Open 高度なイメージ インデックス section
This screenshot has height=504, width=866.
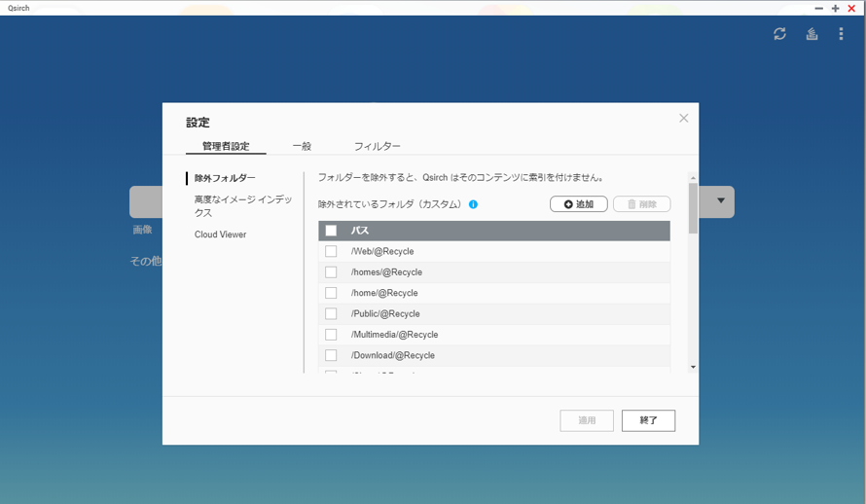242,205
